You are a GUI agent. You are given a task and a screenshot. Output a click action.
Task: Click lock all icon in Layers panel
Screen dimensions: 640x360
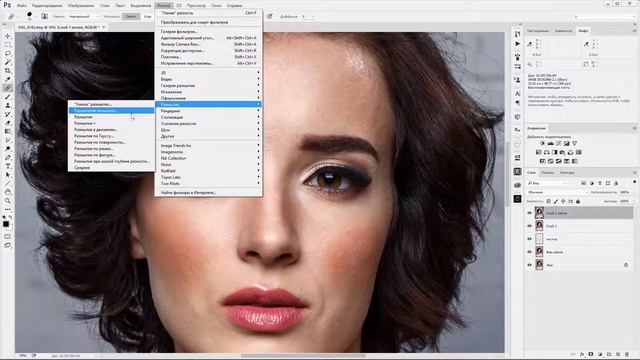578,201
